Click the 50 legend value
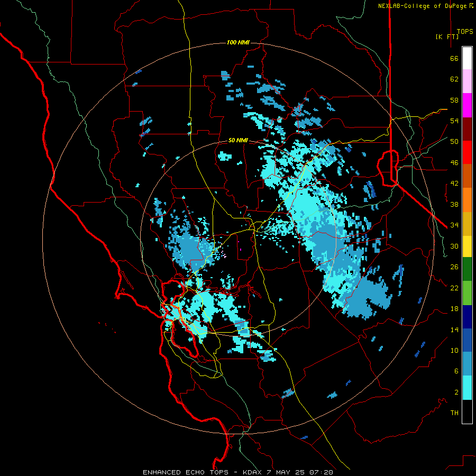 454,142
